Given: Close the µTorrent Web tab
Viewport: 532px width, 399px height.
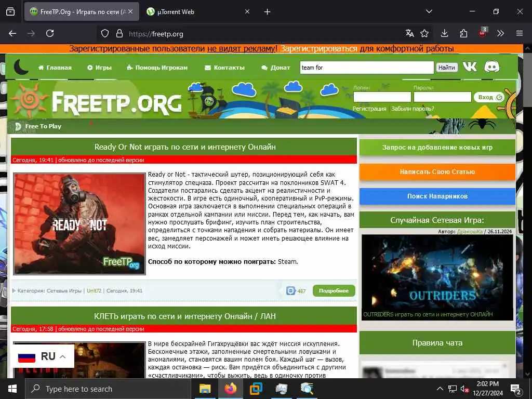Looking at the screenshot, I should click(247, 11).
